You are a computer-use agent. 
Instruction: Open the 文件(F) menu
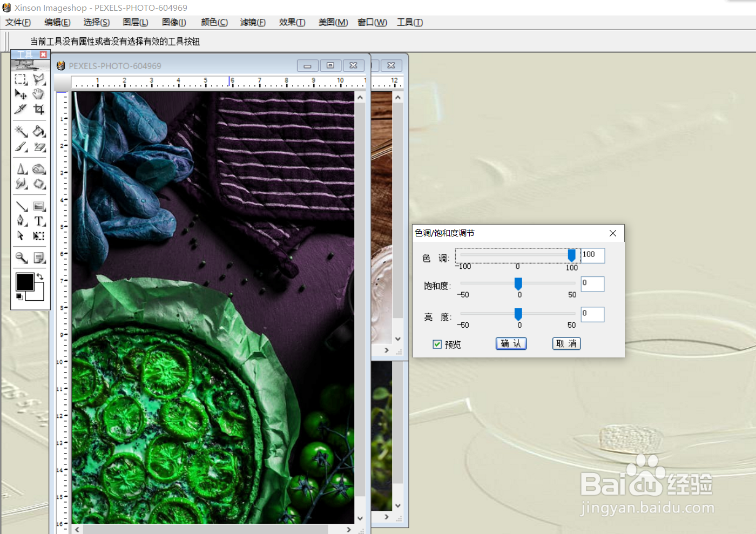coord(18,22)
